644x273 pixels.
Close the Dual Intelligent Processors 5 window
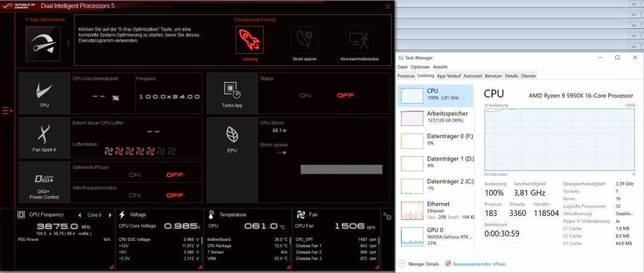coord(387,6)
